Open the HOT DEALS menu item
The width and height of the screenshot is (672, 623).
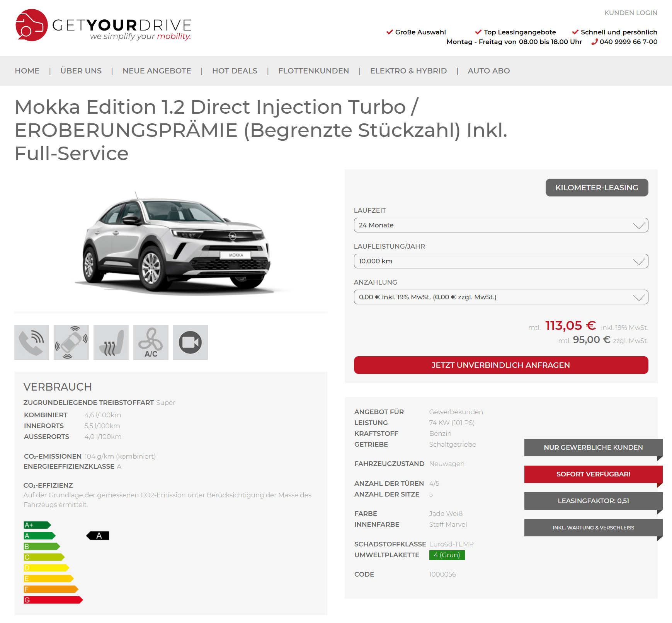tap(235, 71)
